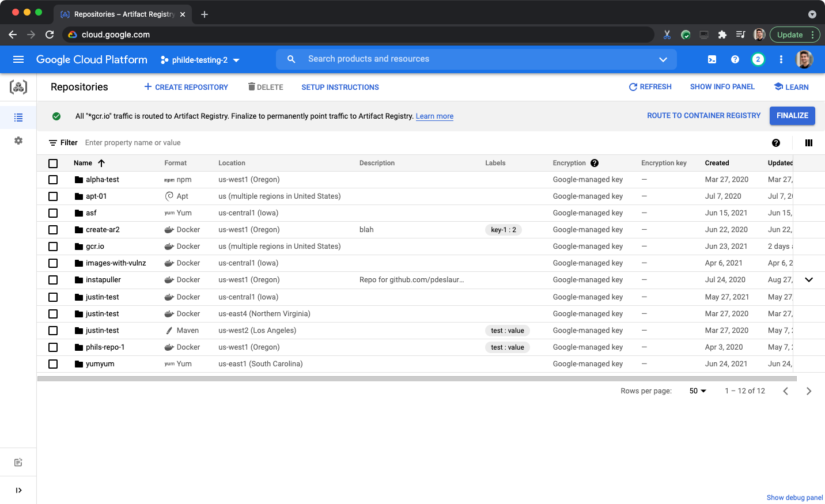Screen dimensions: 825x504
Task: Sort by Location column header
Action: point(232,163)
